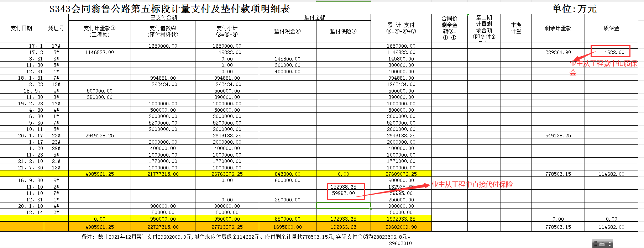This screenshot has width=644, height=248.
Task: Select the green-outlined empty cell under 垫付保险
Action: click(x=343, y=206)
